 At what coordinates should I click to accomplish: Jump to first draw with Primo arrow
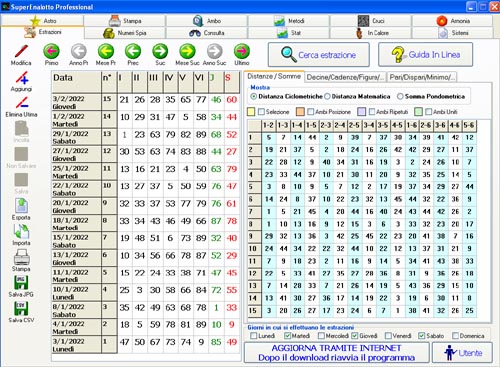[51, 52]
